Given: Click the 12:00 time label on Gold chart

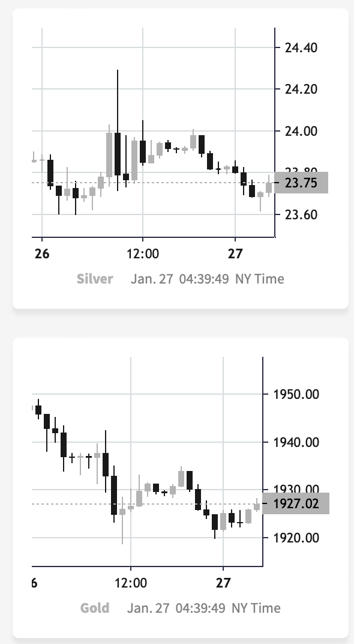Looking at the screenshot, I should (x=131, y=583).
